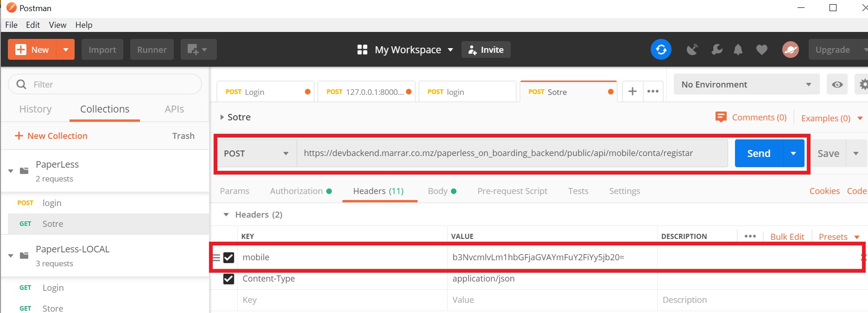Viewport: 868px width, 313px height.
Task: Open GET Login request in PaperLess-LOCAL
Action: [x=105, y=288]
